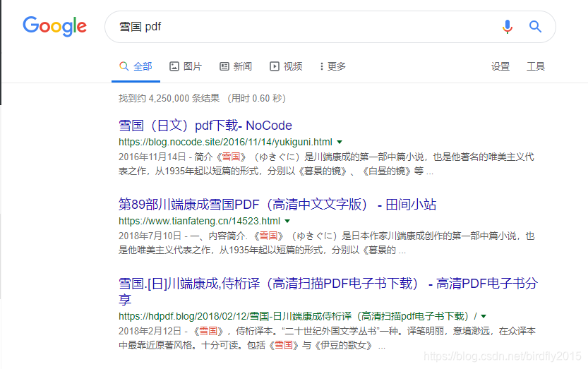Click snippet text dated 2018年7月10日
The width and height of the screenshot is (588, 369).
(326, 243)
